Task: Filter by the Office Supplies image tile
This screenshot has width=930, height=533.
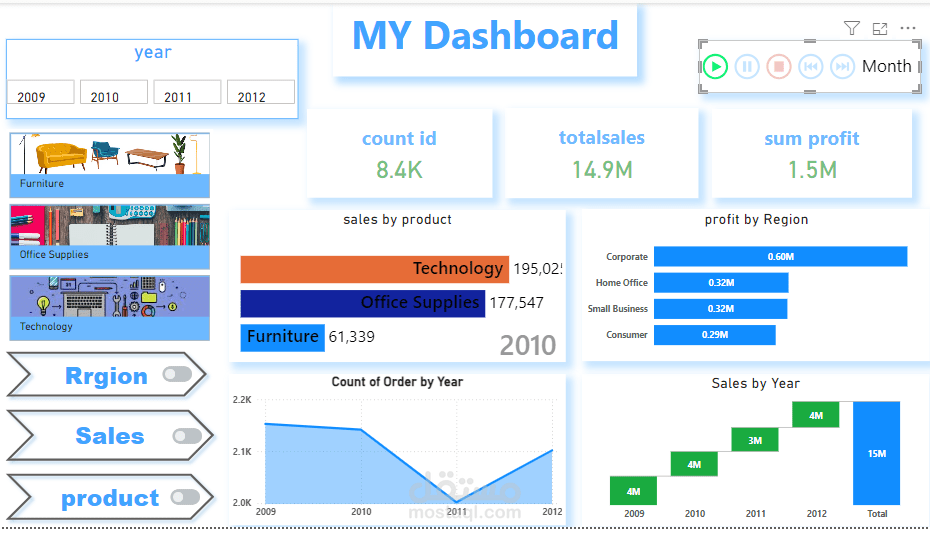Action: click(110, 237)
